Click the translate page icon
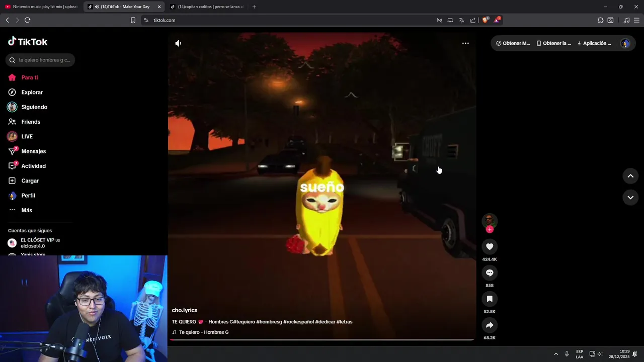The width and height of the screenshot is (644, 362). (x=461, y=20)
